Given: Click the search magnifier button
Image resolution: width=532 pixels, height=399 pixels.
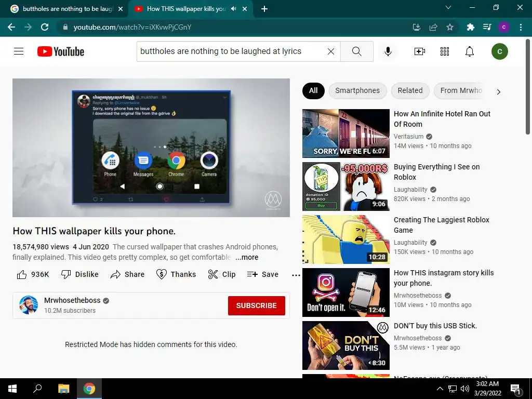Looking at the screenshot, I should tap(356, 51).
